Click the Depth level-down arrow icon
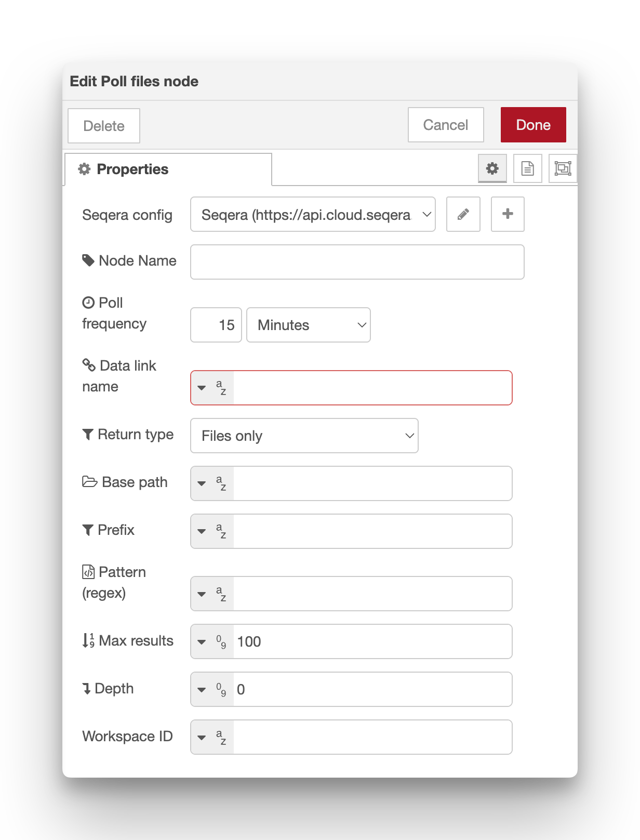This screenshot has width=640, height=840. coord(87,688)
